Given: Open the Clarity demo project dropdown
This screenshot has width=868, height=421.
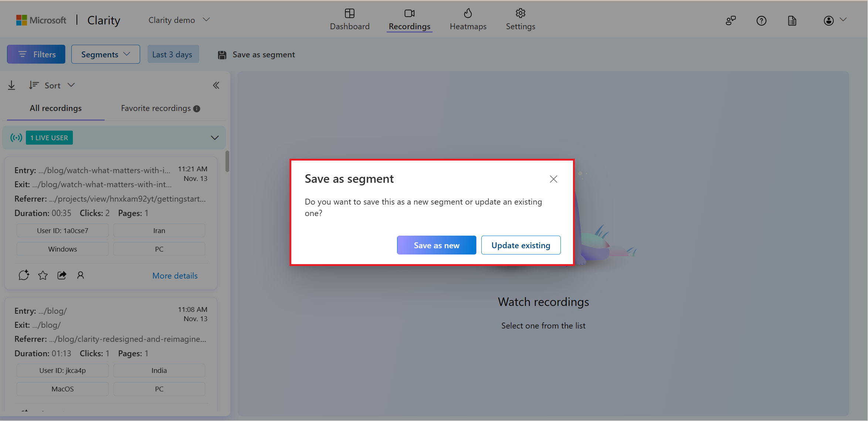Looking at the screenshot, I should pos(179,20).
